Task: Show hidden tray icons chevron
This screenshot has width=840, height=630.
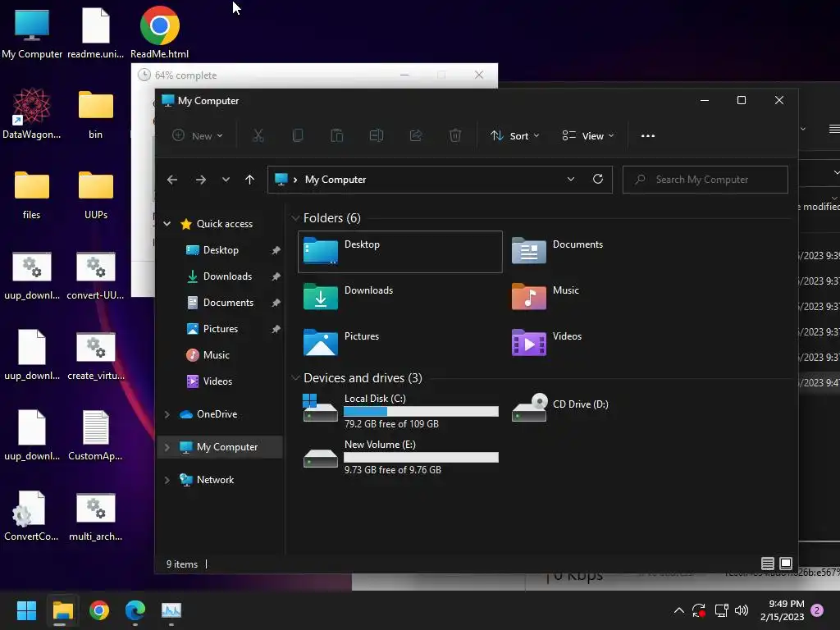Action: (678, 610)
